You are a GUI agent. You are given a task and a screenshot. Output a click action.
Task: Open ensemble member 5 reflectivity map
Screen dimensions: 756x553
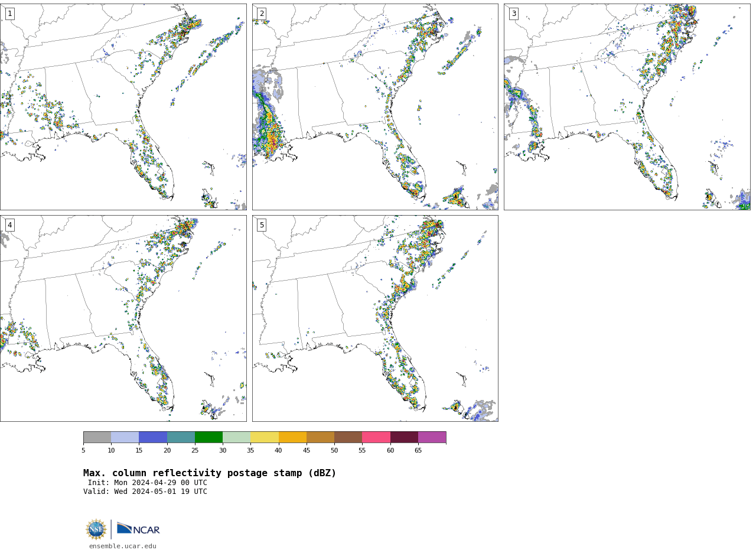point(375,318)
